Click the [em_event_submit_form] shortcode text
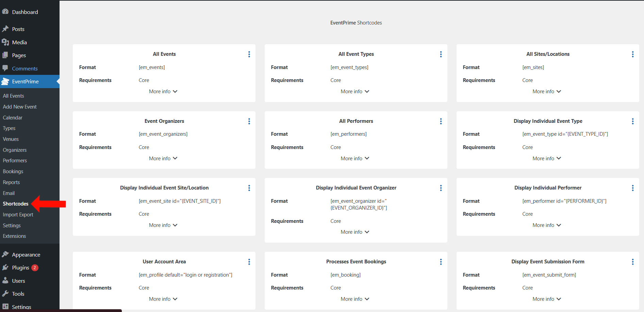The width and height of the screenshot is (644, 312). [549, 275]
